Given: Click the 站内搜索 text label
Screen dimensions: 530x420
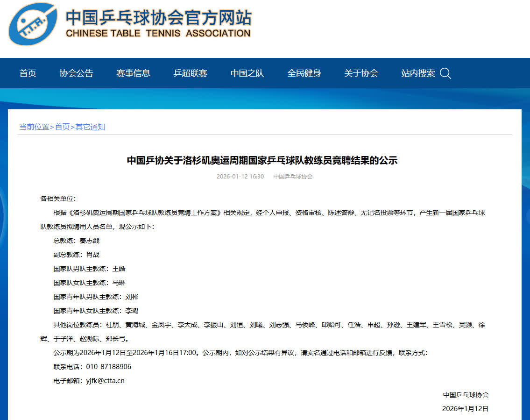Looking at the screenshot, I should point(418,73).
